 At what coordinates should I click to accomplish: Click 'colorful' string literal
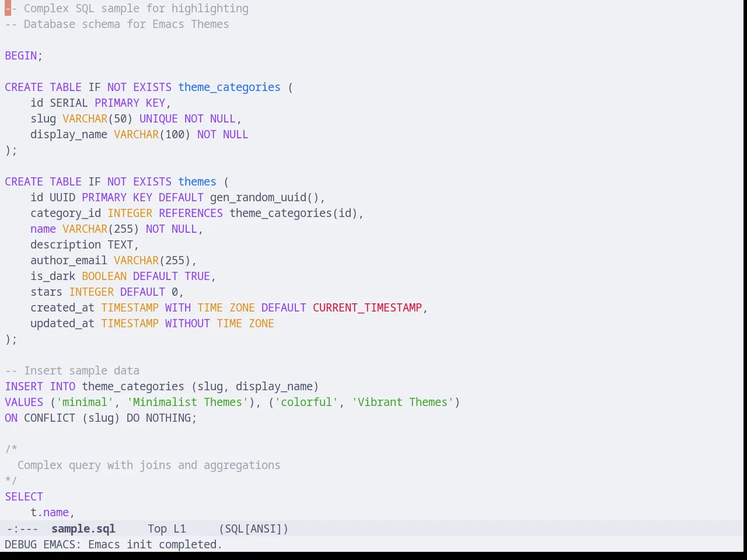306,402
